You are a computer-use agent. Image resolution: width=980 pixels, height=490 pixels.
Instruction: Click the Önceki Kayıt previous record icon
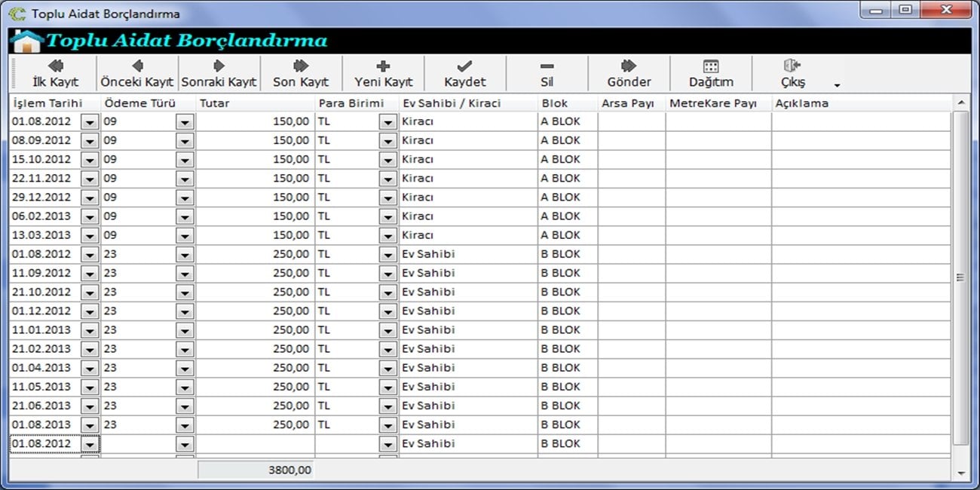(137, 66)
